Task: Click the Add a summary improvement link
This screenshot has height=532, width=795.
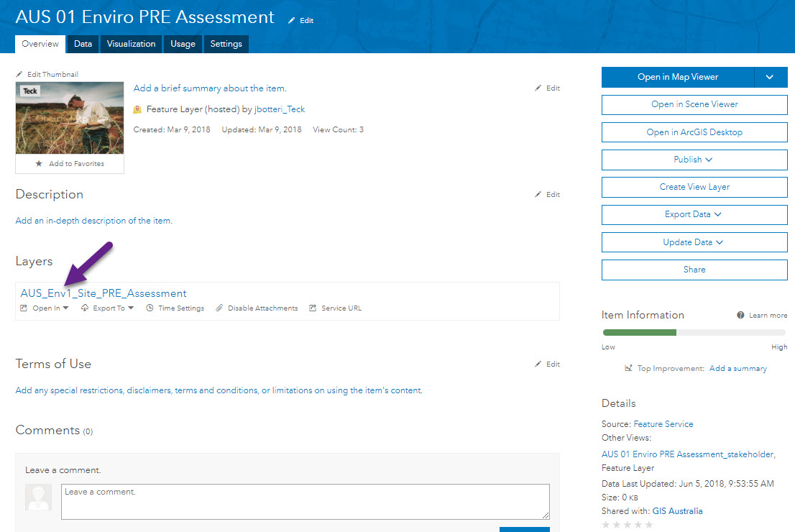Action: pos(737,368)
